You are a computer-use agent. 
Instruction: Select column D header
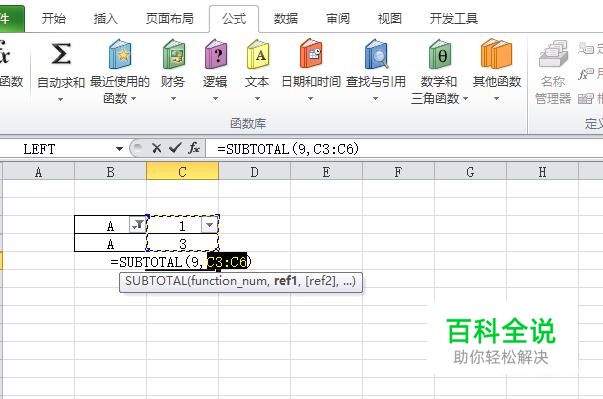click(x=255, y=172)
